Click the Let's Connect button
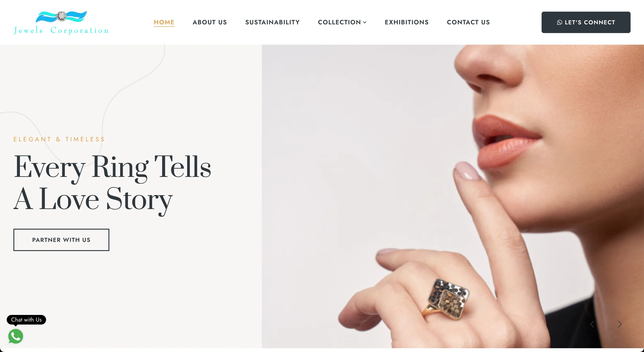Screen dimensions: 644x352 tap(586, 22)
